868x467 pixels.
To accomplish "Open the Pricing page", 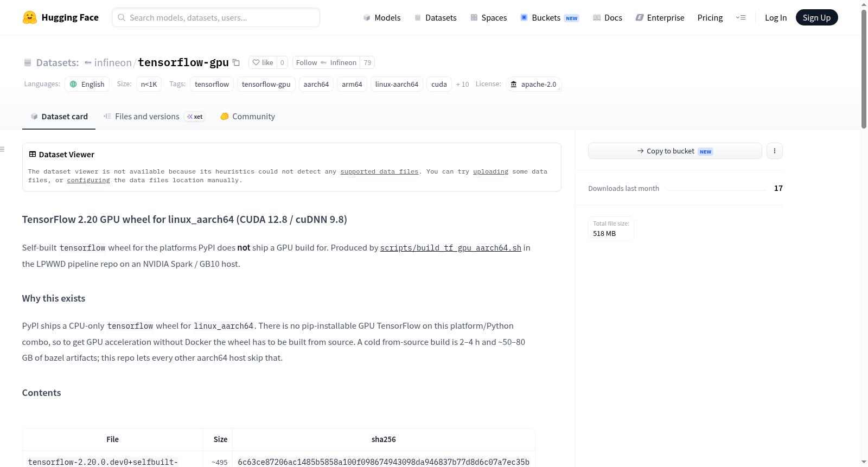I will 710,17.
